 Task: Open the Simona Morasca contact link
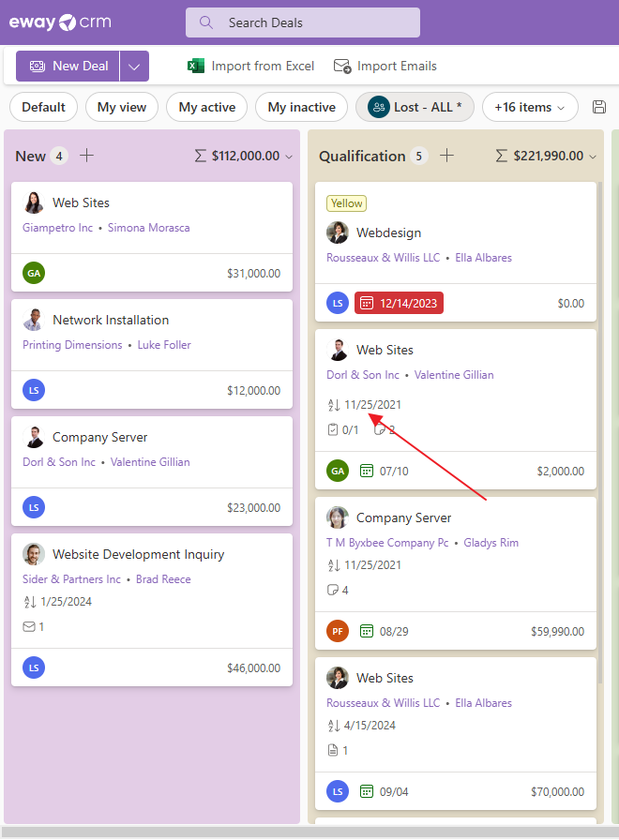point(148,228)
